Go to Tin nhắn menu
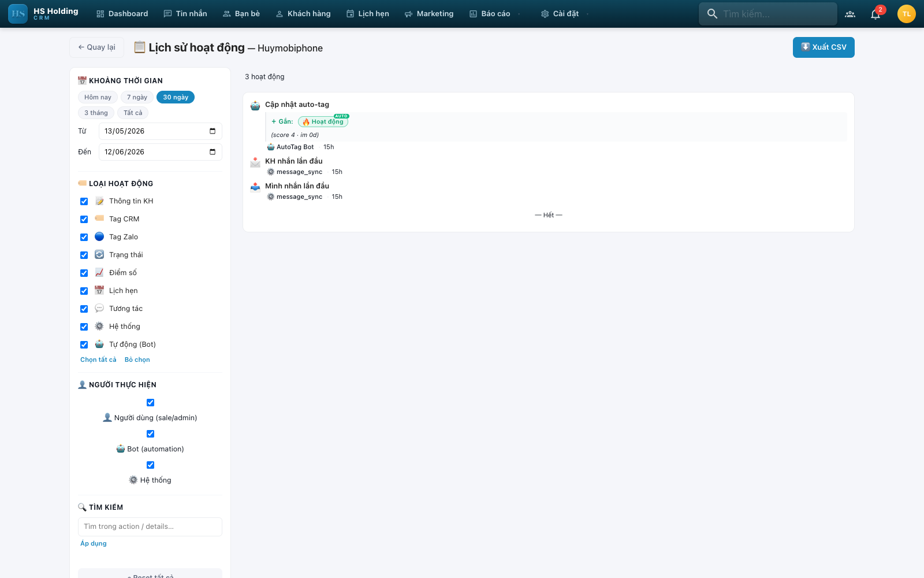924x578 pixels. coord(185,14)
